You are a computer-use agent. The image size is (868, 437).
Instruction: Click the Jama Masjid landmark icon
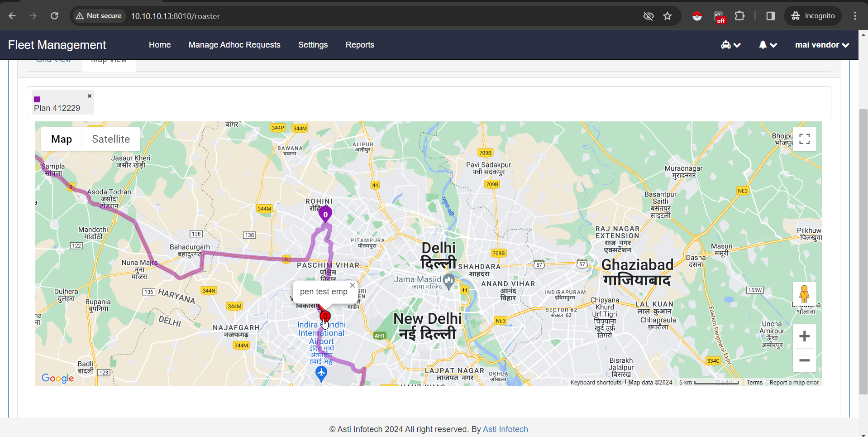(x=448, y=281)
